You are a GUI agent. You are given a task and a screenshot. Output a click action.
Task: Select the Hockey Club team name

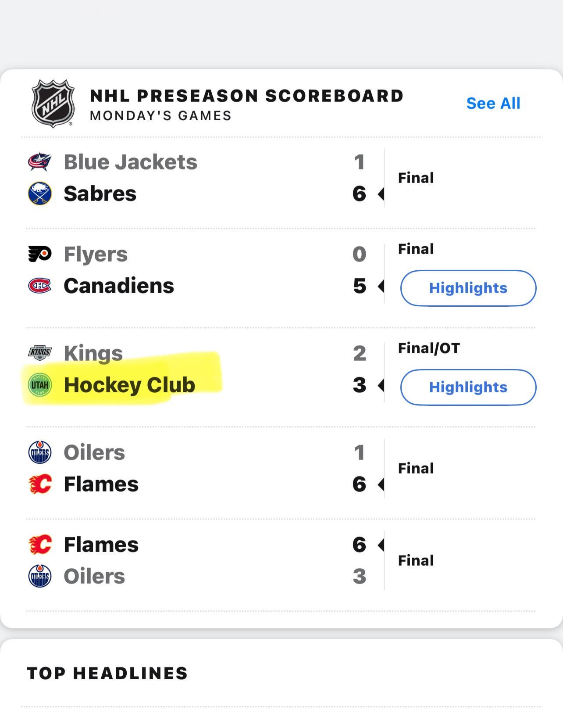tap(129, 385)
